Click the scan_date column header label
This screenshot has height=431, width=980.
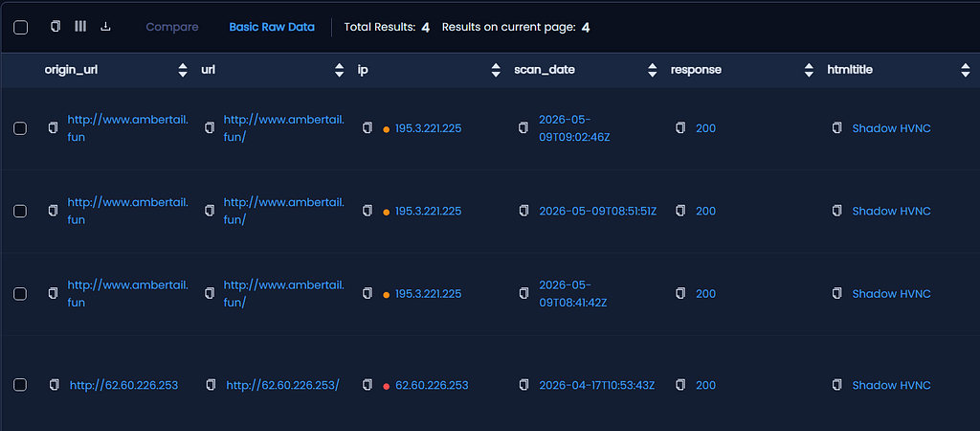[x=545, y=70]
